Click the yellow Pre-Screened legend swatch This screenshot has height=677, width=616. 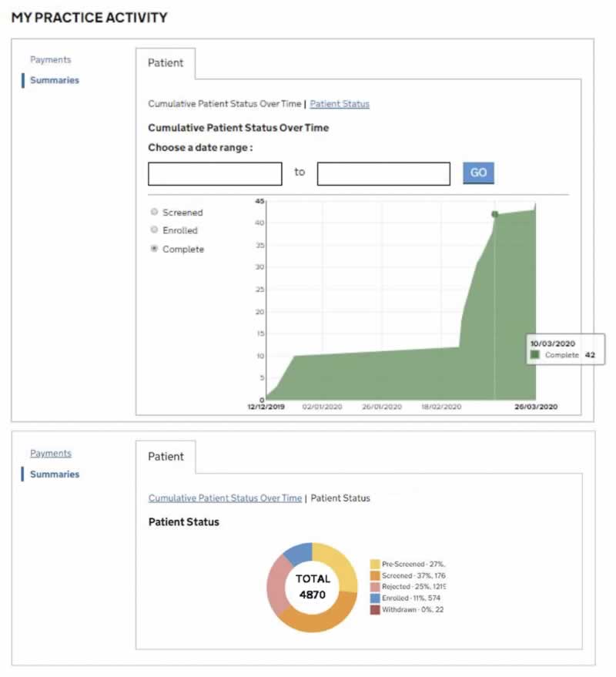coord(375,565)
